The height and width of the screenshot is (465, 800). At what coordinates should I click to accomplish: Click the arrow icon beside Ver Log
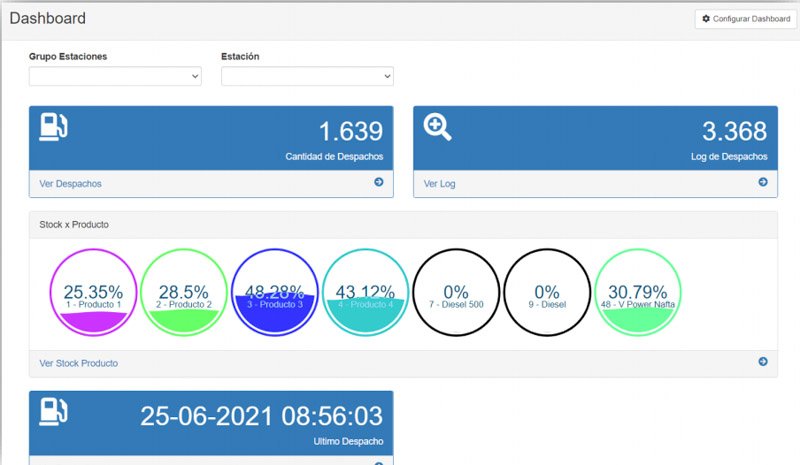pos(763,182)
